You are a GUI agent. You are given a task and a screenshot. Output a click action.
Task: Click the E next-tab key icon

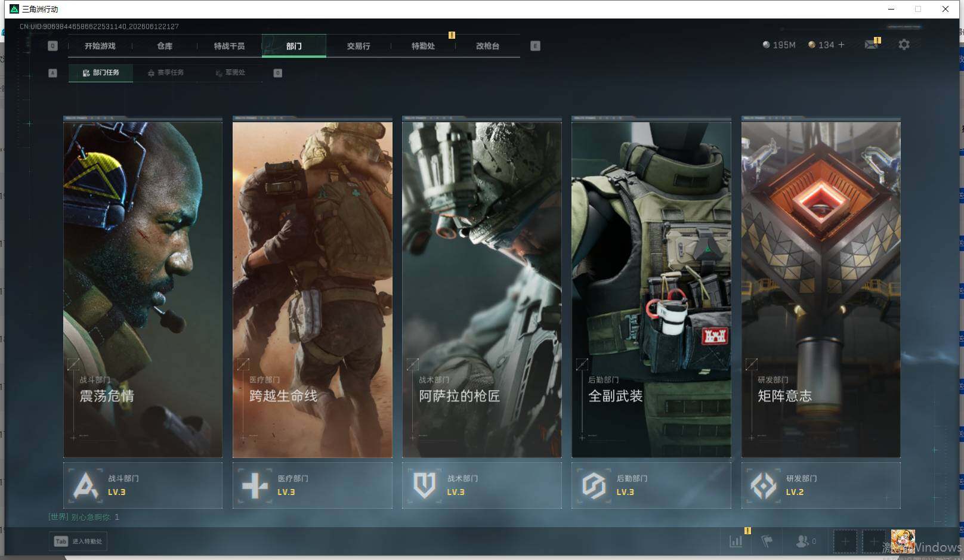(x=535, y=46)
